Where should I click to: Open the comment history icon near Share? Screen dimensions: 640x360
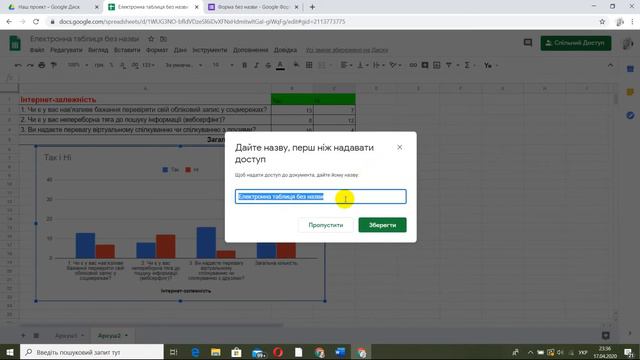click(x=528, y=42)
